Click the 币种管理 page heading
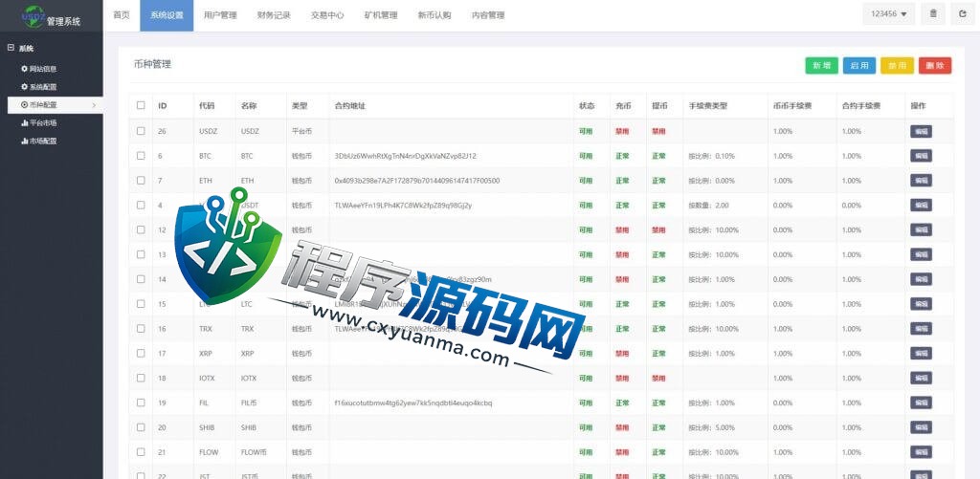 [152, 64]
